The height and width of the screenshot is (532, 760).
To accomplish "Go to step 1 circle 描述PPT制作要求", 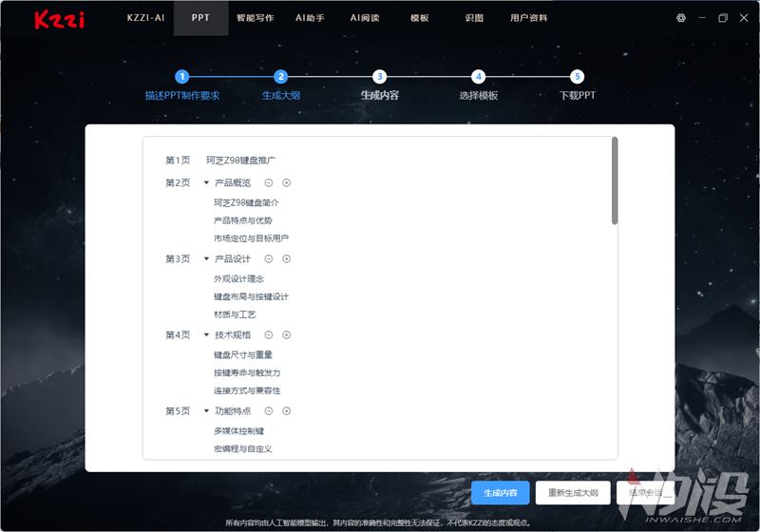I will [182, 77].
